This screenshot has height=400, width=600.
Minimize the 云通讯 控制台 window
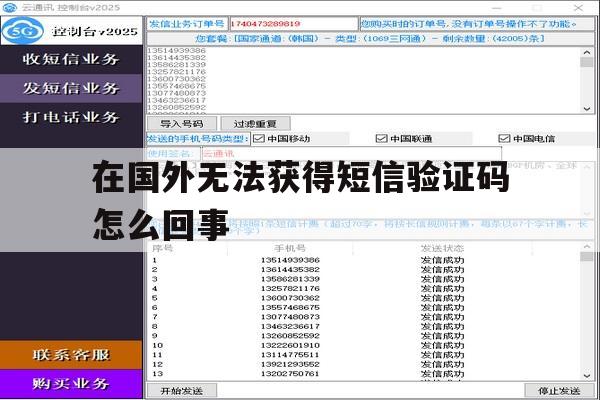point(497,7)
